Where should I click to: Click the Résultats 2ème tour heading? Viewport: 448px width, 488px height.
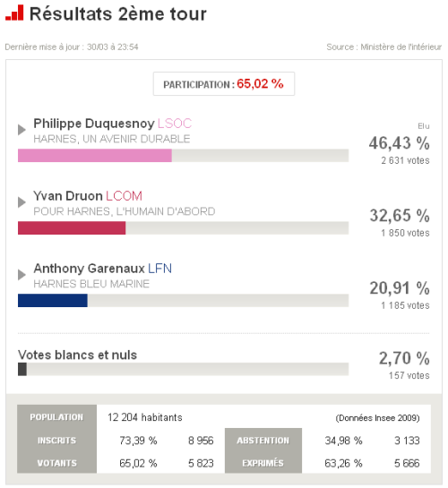click(118, 14)
